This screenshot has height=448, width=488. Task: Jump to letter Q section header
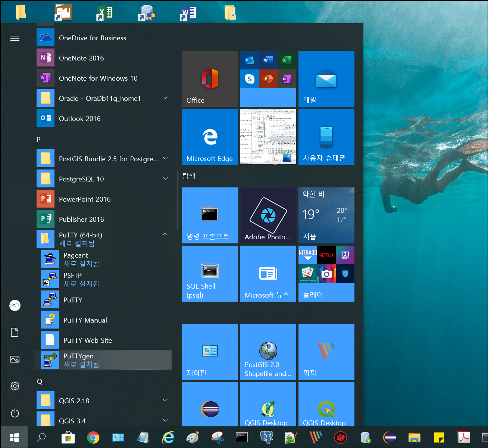click(x=40, y=381)
